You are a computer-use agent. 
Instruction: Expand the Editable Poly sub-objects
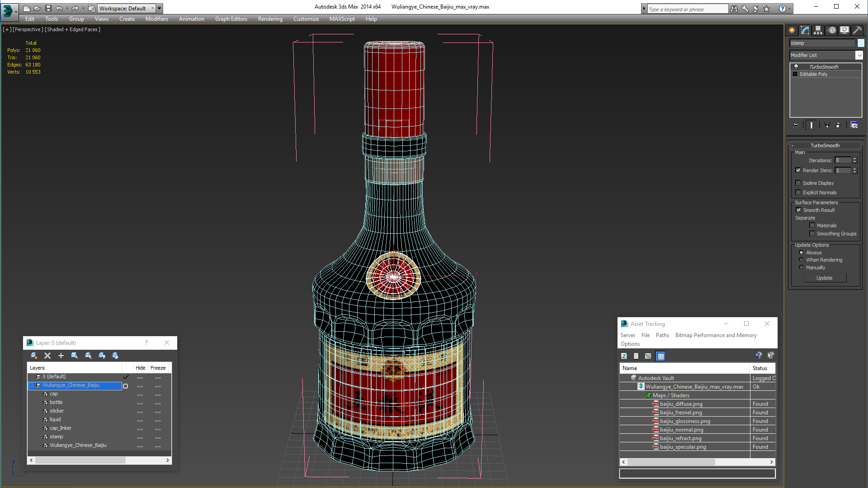click(795, 74)
